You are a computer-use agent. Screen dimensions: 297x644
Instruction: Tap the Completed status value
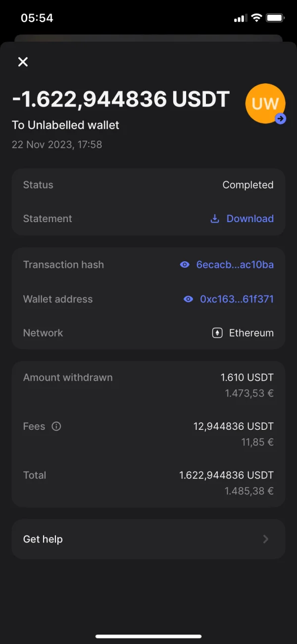click(247, 185)
